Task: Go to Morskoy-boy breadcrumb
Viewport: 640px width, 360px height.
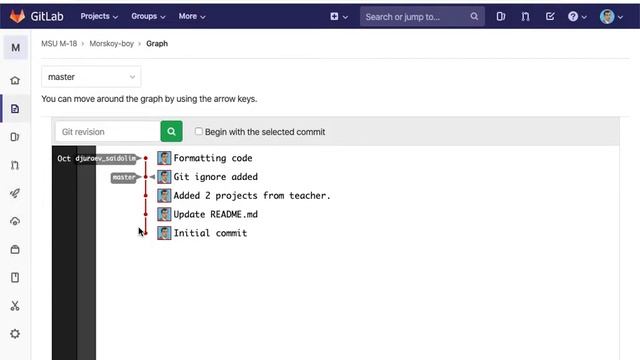Action: pyautogui.click(x=111, y=44)
